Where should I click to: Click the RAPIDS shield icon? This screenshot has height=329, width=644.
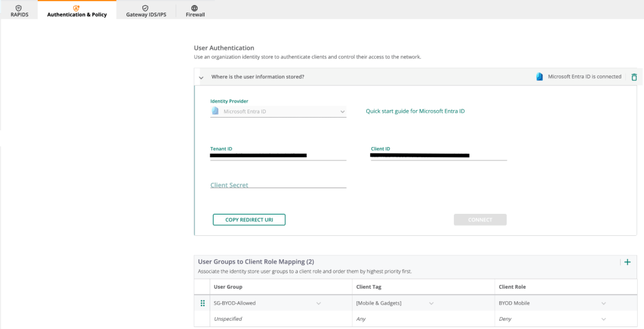coord(19,8)
